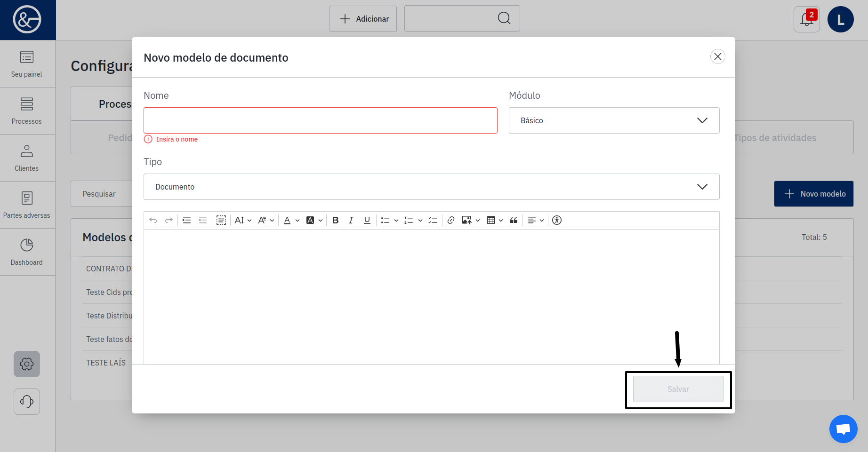Redo the last undone editor action
The width and height of the screenshot is (868, 452).
pos(169,220)
